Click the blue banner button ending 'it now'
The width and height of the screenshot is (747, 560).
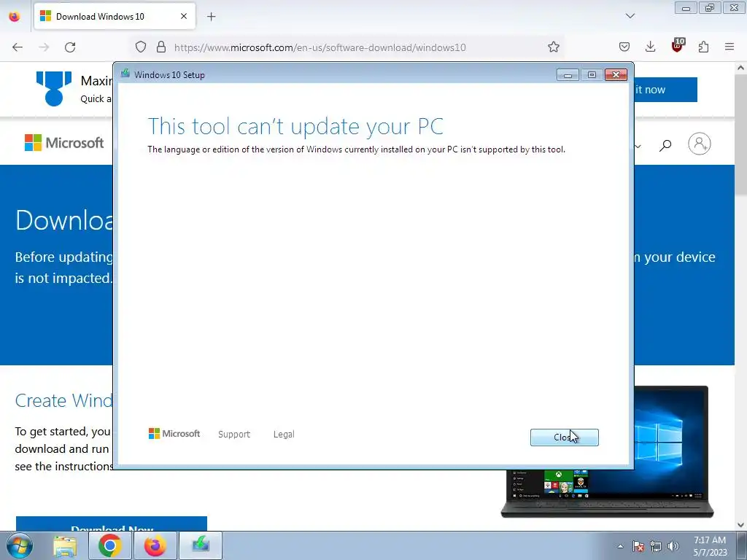click(x=665, y=90)
